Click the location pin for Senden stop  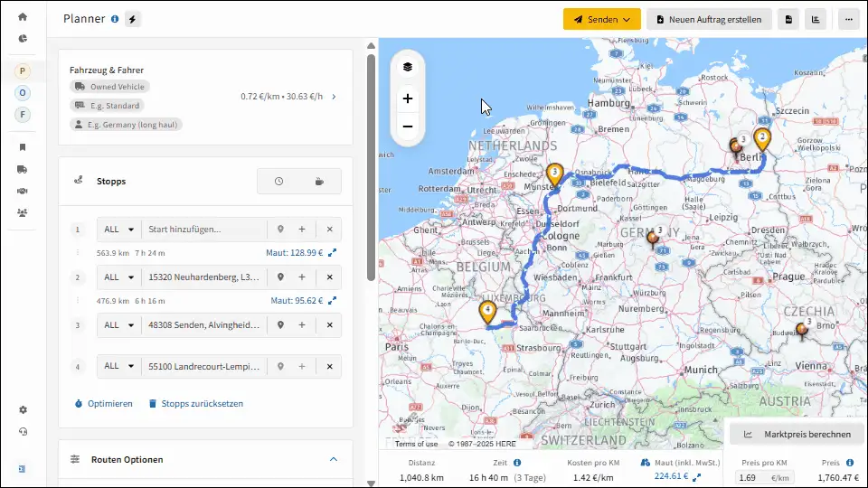[280, 325]
